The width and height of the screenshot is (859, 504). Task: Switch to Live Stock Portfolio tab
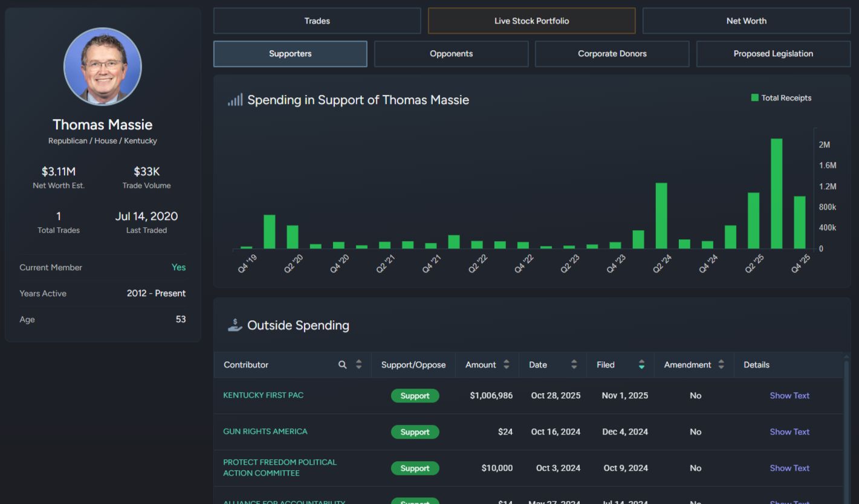tap(531, 21)
